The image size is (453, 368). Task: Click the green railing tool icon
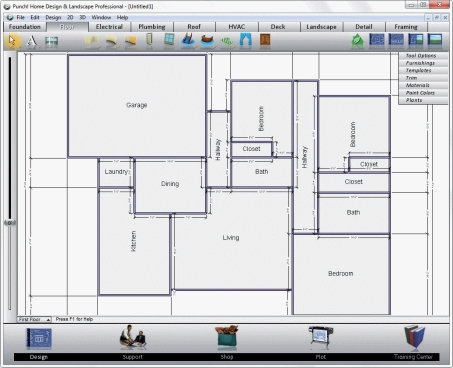(227, 42)
